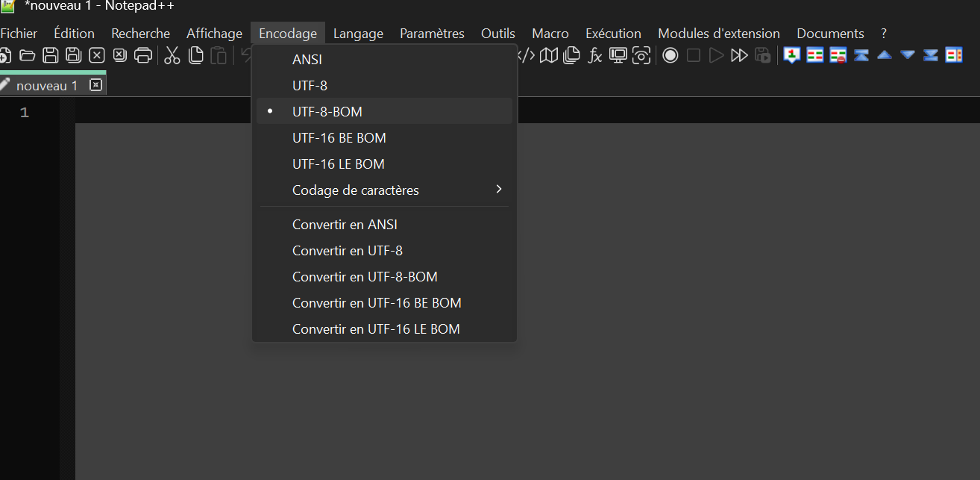Viewport: 980px width, 480px height.
Task: Select ANSI encoding option
Action: point(384,60)
